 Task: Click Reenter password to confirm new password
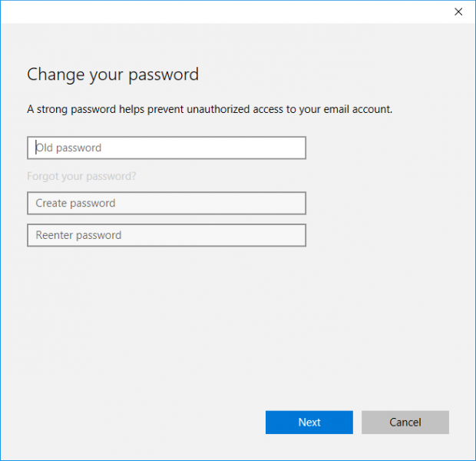pyautogui.click(x=167, y=235)
